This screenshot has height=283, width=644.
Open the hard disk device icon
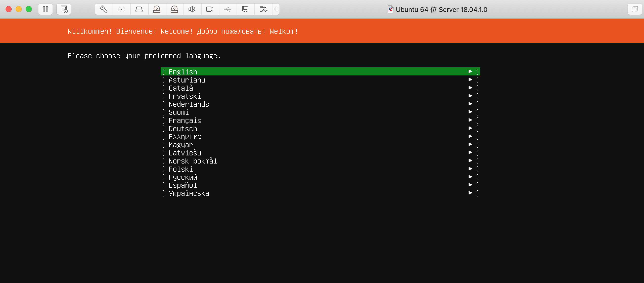(x=139, y=9)
